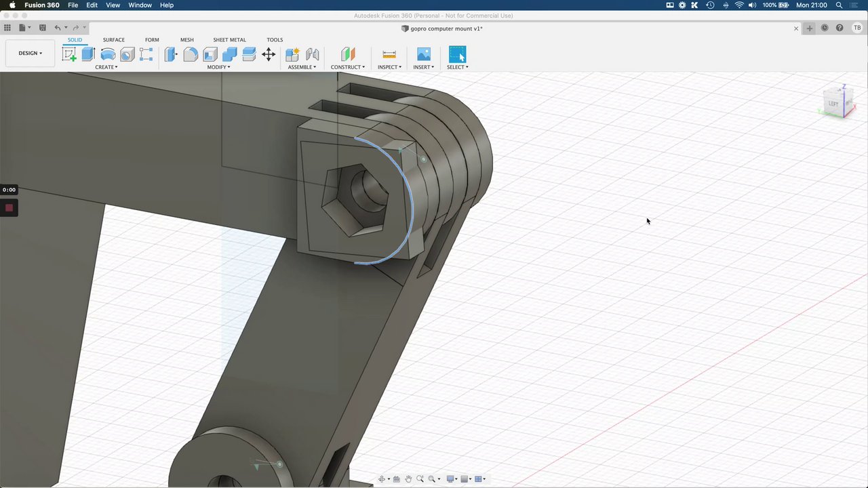Viewport: 868px width, 488px height.
Task: Open the File menu in menu bar
Action: coord(73,5)
